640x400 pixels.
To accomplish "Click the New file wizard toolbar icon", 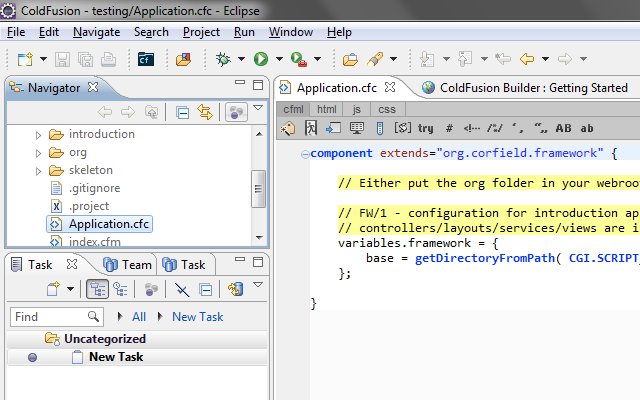I will [25, 59].
